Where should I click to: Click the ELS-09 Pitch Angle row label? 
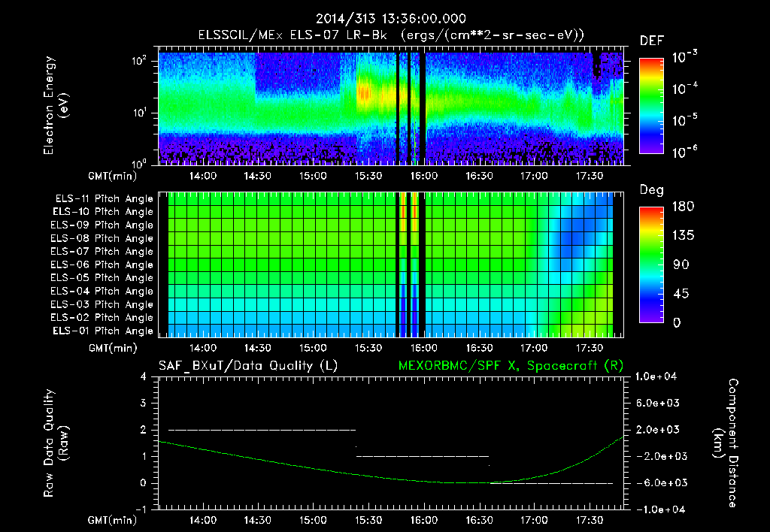[x=102, y=225]
